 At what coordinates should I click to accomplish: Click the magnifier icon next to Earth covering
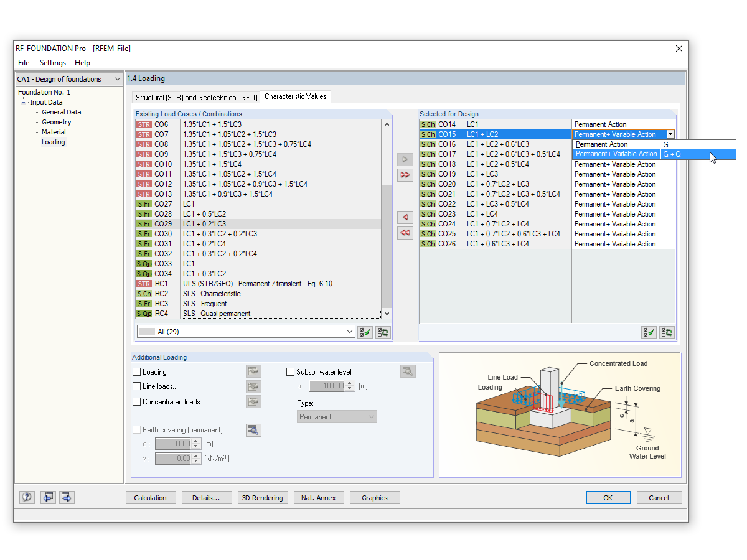coord(253,429)
